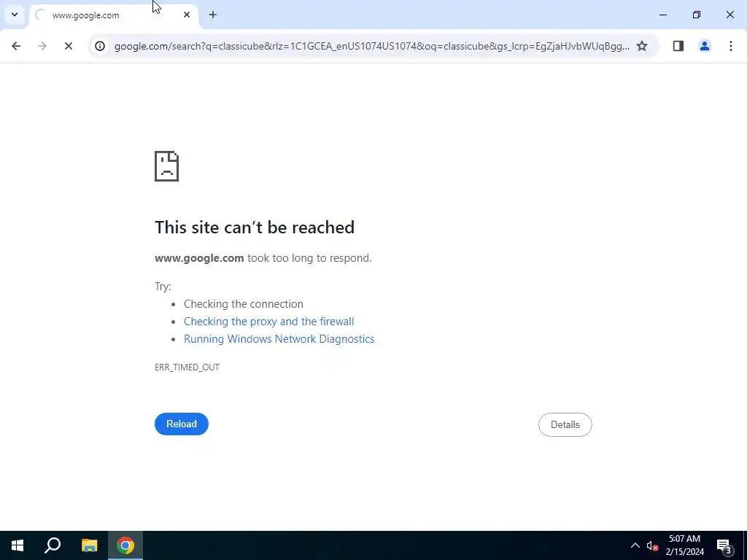The height and width of the screenshot is (560, 747).
Task: Open Running Windows Network Diagnostics link
Action: coord(279,339)
